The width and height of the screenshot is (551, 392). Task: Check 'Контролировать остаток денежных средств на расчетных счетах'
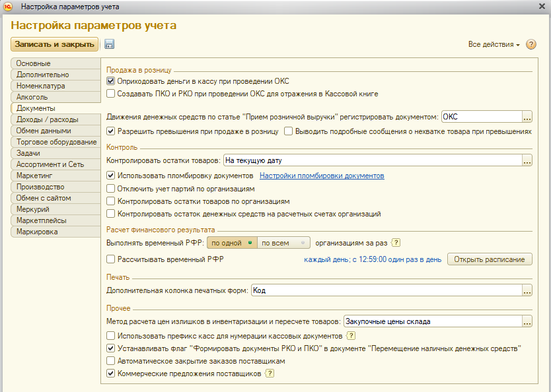111,214
